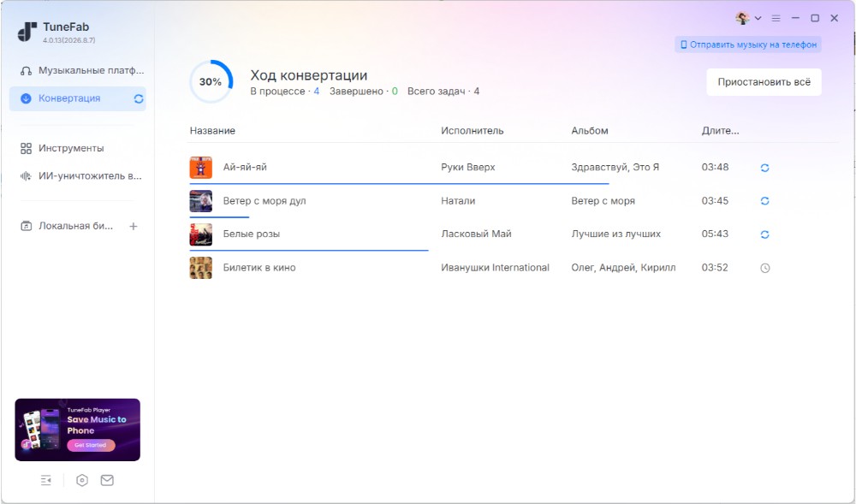
Task: Select the Конвертация sidebar item
Action: click(78, 98)
